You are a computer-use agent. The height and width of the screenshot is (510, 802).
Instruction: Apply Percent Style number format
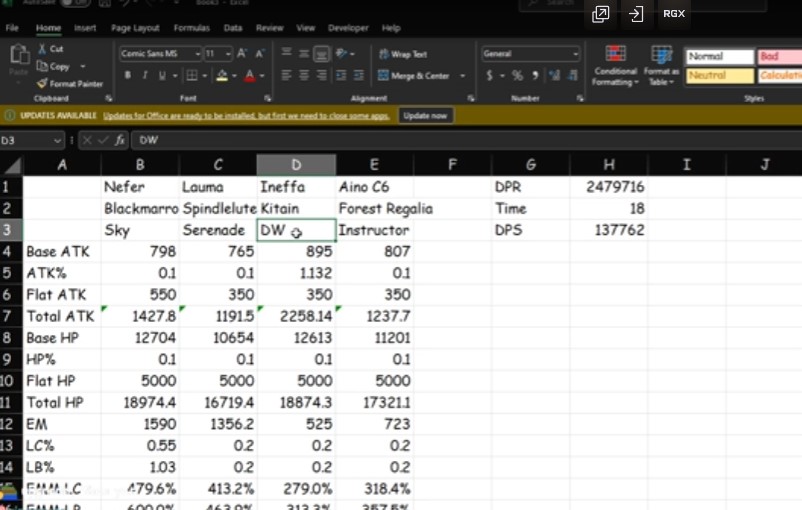point(518,76)
